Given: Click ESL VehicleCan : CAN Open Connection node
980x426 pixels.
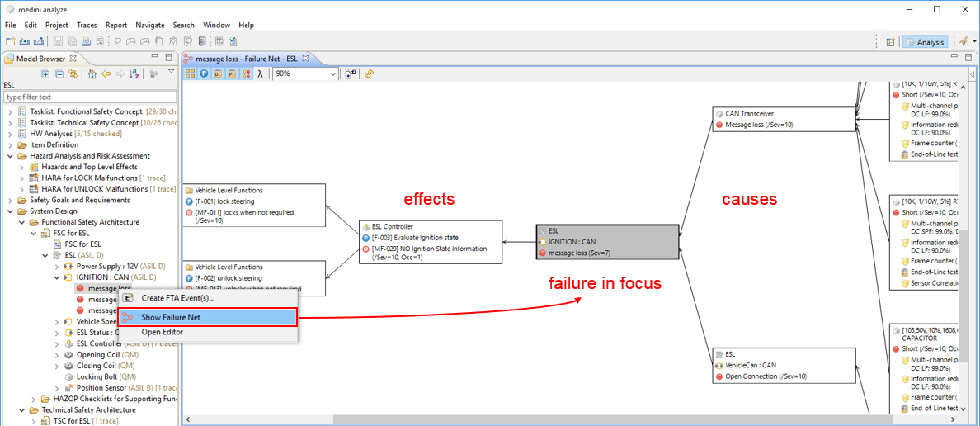Looking at the screenshot, I should click(x=784, y=366).
